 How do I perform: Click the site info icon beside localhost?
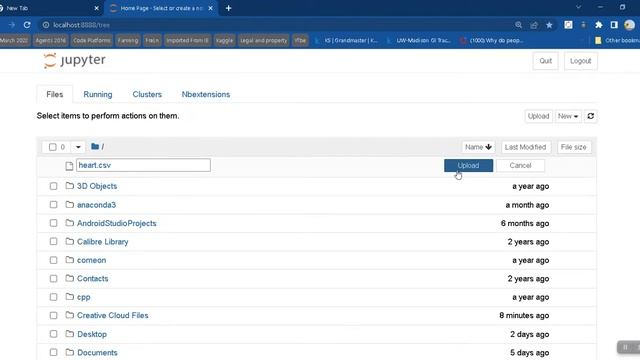pos(46,25)
